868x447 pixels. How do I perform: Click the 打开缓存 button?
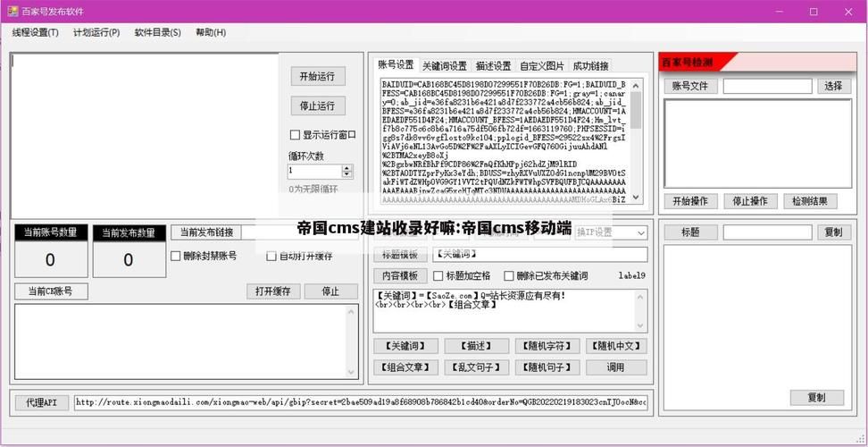point(273,291)
